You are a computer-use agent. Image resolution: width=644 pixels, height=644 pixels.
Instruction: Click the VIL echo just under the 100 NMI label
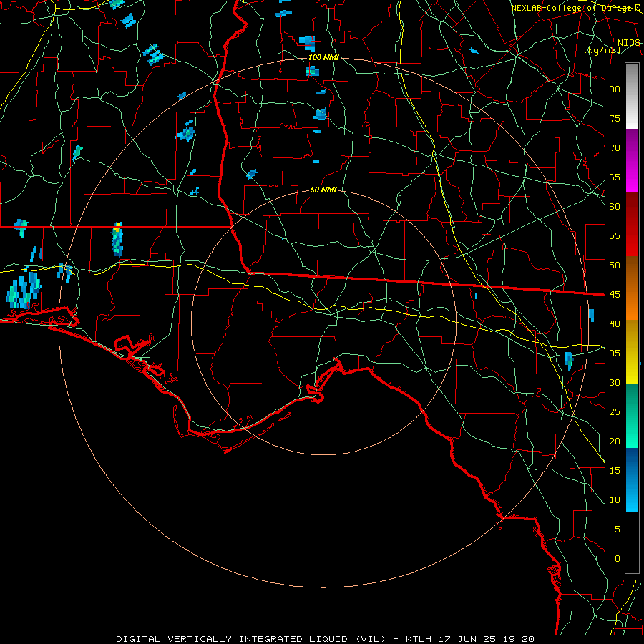point(313,71)
